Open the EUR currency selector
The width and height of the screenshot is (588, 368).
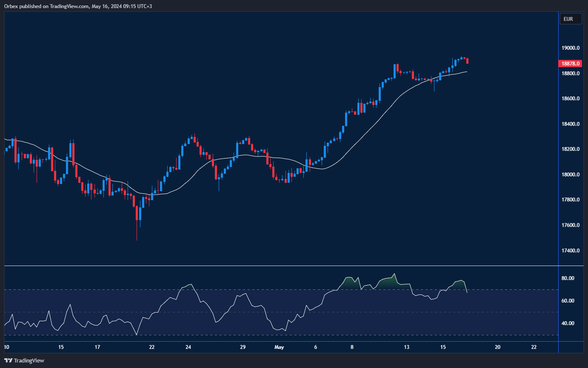(568, 19)
